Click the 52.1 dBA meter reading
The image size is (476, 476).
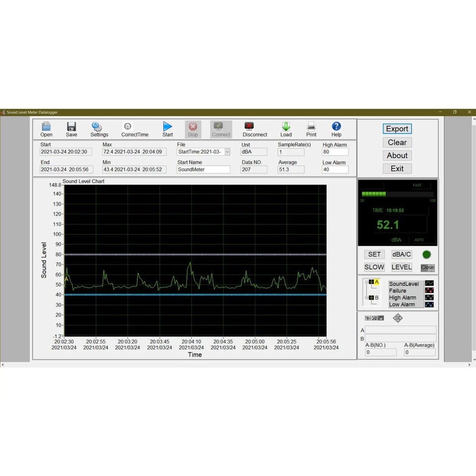point(388,225)
